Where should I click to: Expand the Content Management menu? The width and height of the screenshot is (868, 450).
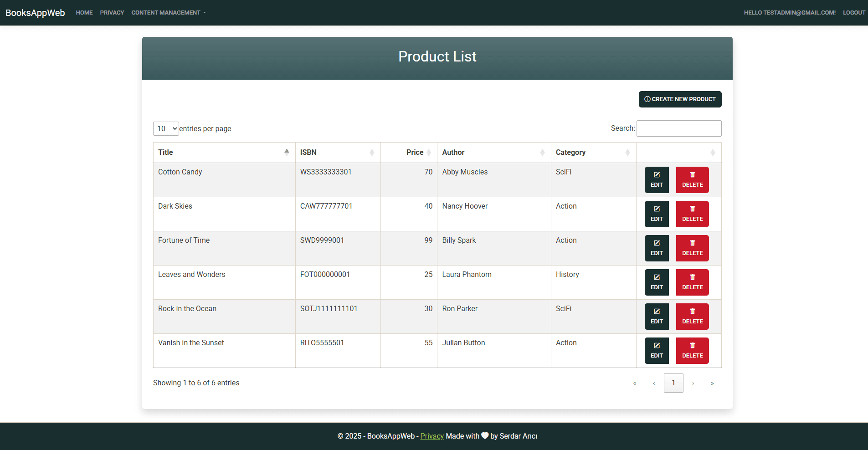click(169, 13)
